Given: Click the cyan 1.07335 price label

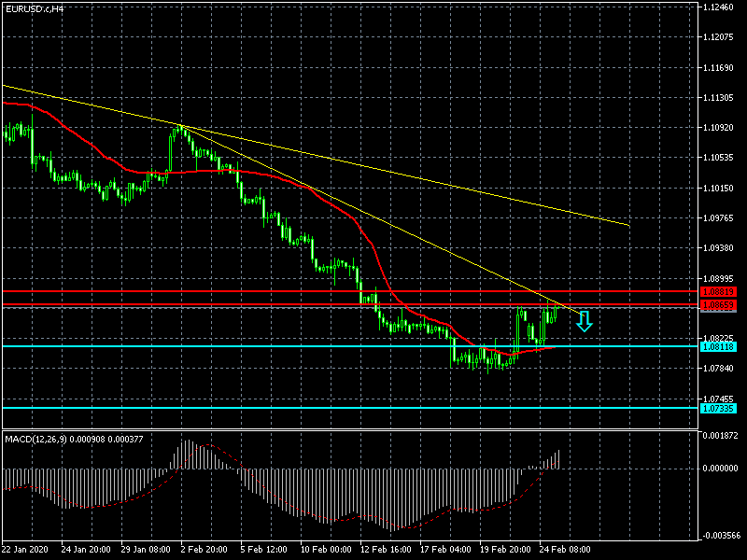Looking at the screenshot, I should [x=718, y=408].
